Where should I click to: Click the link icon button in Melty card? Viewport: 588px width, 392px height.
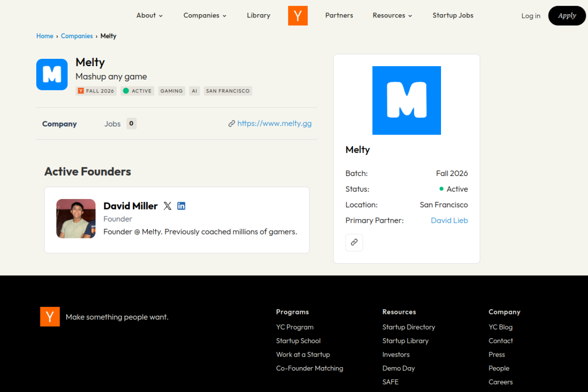354,243
